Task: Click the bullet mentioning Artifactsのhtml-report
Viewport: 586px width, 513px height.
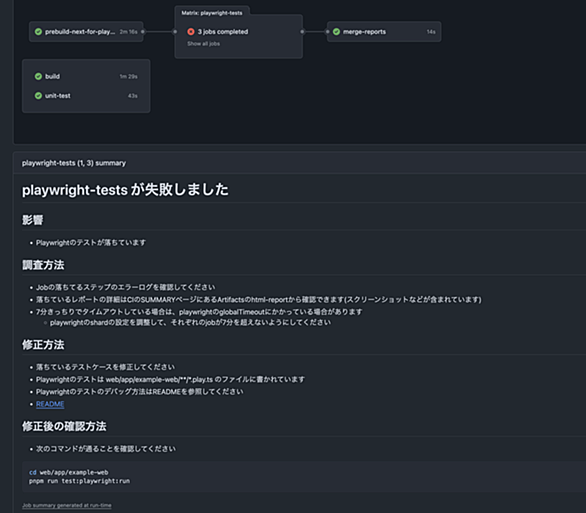Action: coord(259,300)
